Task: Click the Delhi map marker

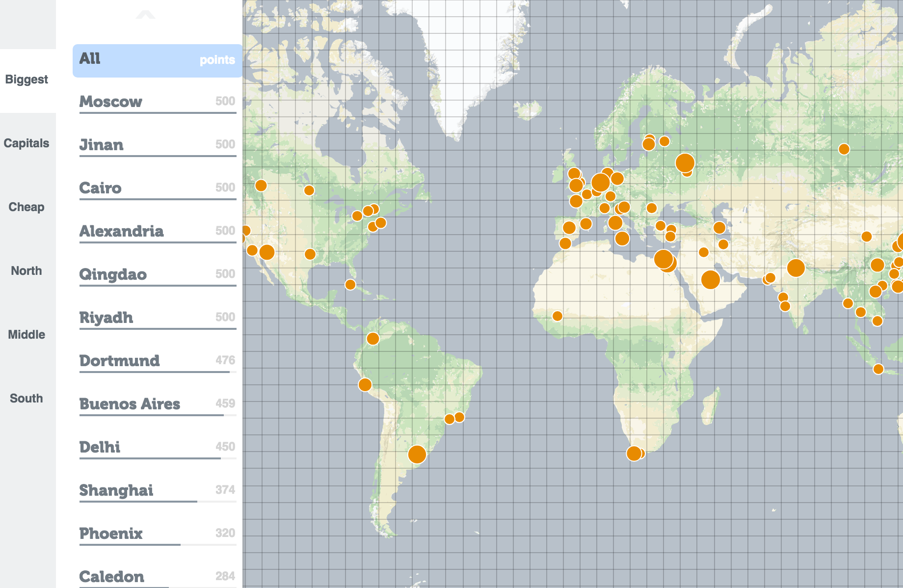Action: coord(796,267)
